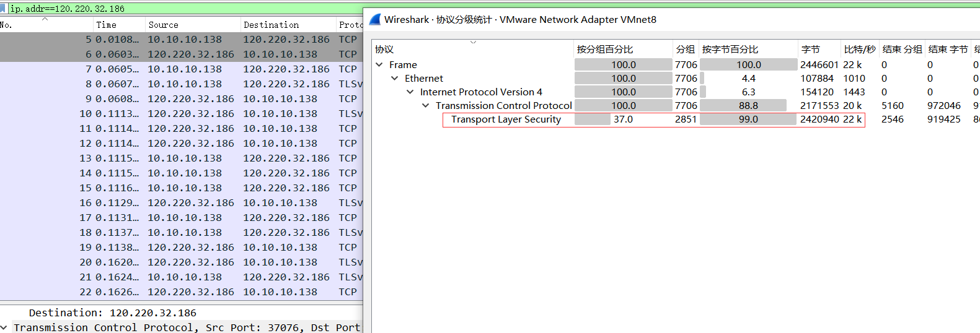Select packet number 16 in the packet list

pyautogui.click(x=186, y=203)
